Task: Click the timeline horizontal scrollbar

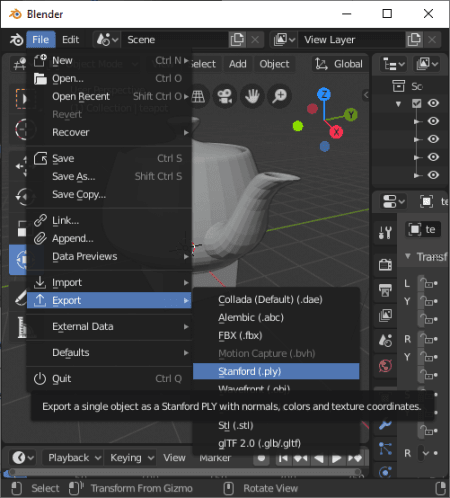Action: pos(185,472)
